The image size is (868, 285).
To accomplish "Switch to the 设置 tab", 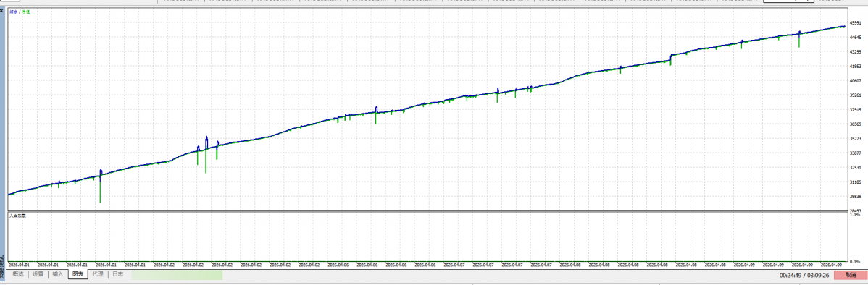I will (38, 274).
